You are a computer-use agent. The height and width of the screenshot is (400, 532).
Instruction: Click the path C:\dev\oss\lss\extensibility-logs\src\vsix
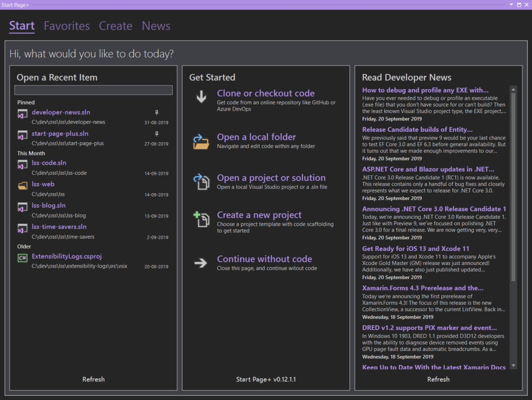coord(79,266)
